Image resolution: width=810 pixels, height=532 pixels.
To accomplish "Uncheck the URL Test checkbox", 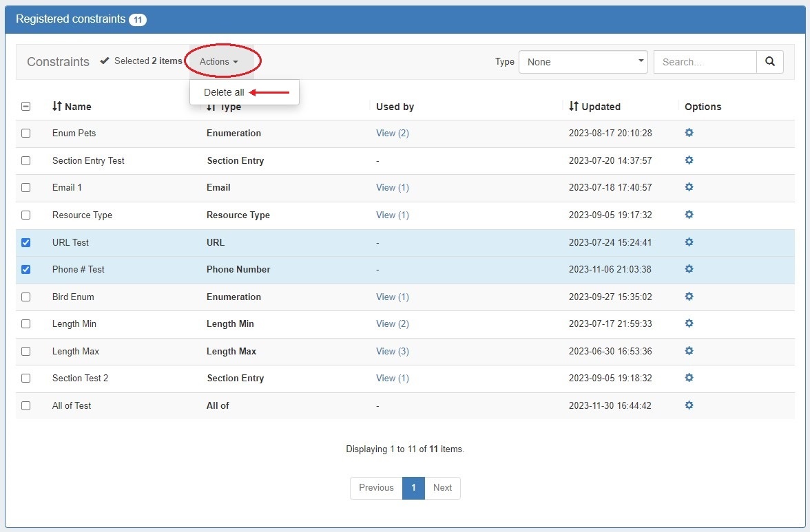I will pos(26,242).
